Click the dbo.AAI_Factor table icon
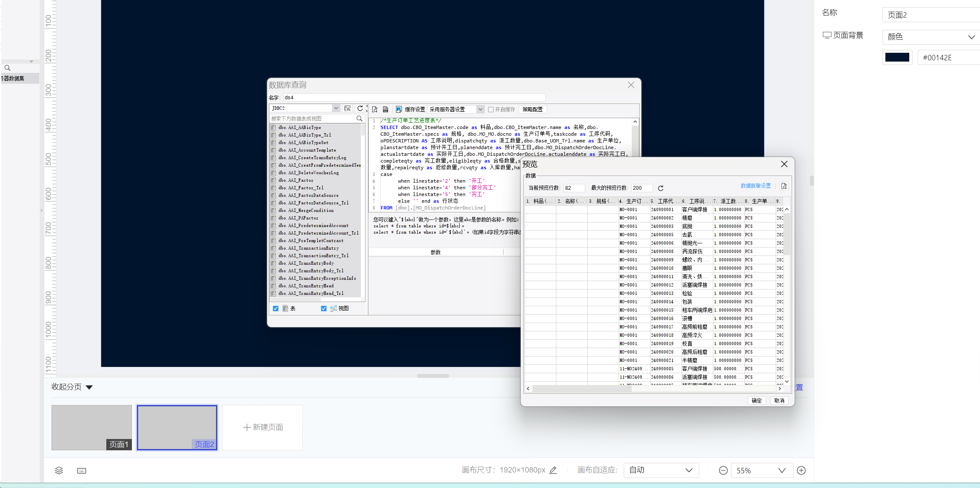980x488 pixels. tap(273, 180)
